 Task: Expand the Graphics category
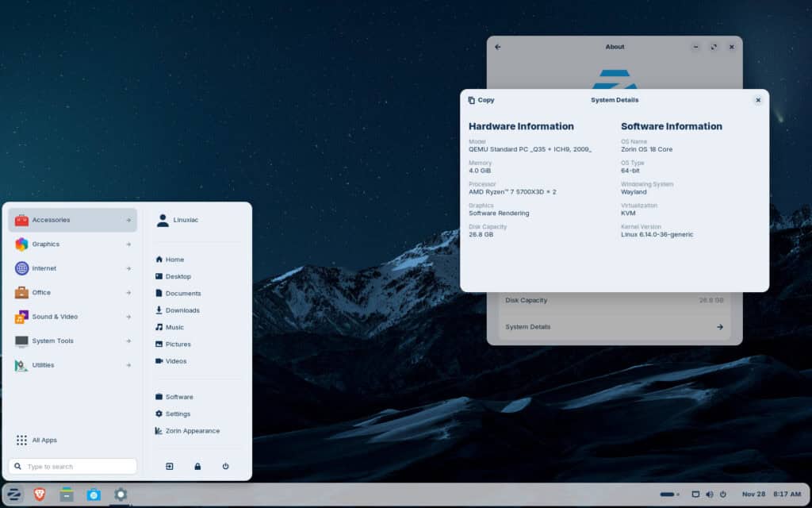click(71, 244)
